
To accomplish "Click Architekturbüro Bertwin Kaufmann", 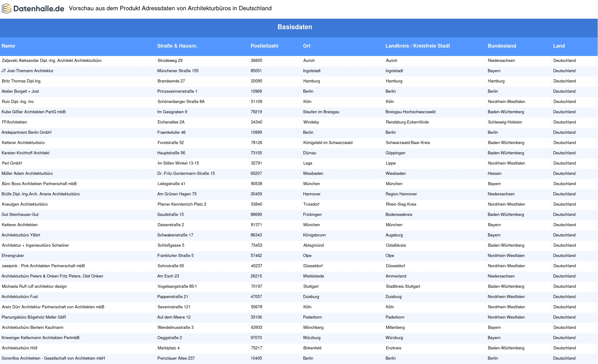I will (33, 328).
